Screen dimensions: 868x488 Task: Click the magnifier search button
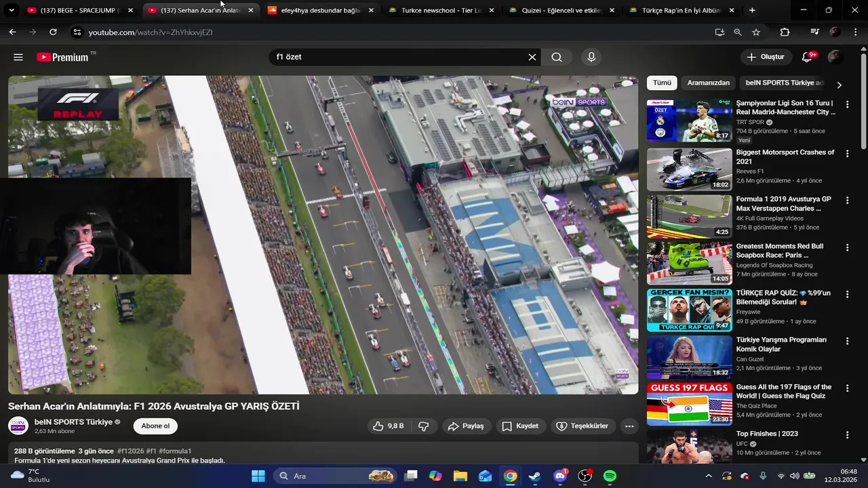coord(557,58)
